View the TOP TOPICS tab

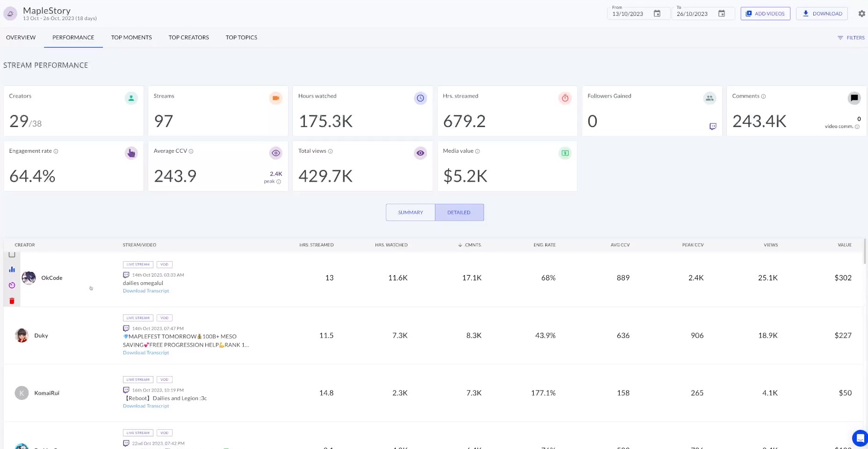(241, 37)
